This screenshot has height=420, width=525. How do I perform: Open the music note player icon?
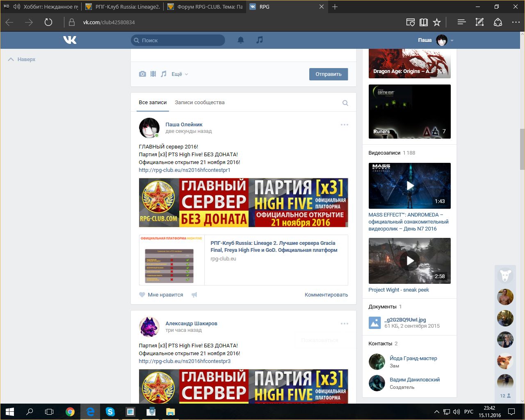pos(259,40)
